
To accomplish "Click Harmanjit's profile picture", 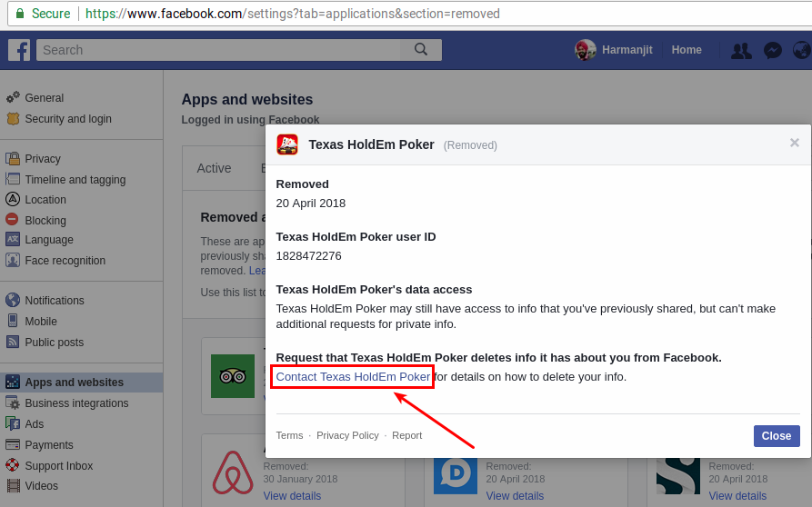I will point(586,50).
